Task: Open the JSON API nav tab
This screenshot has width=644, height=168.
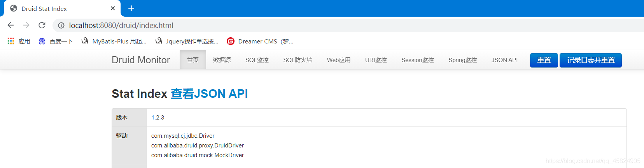Action: (504, 60)
